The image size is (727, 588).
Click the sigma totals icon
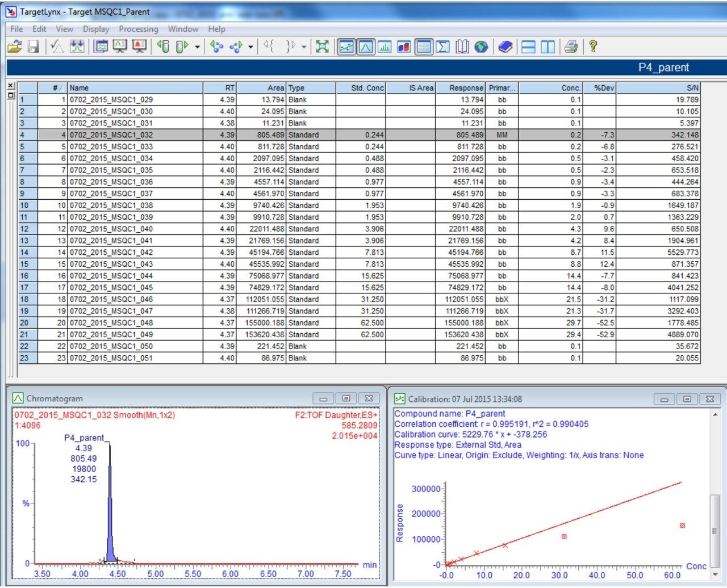tap(443, 47)
